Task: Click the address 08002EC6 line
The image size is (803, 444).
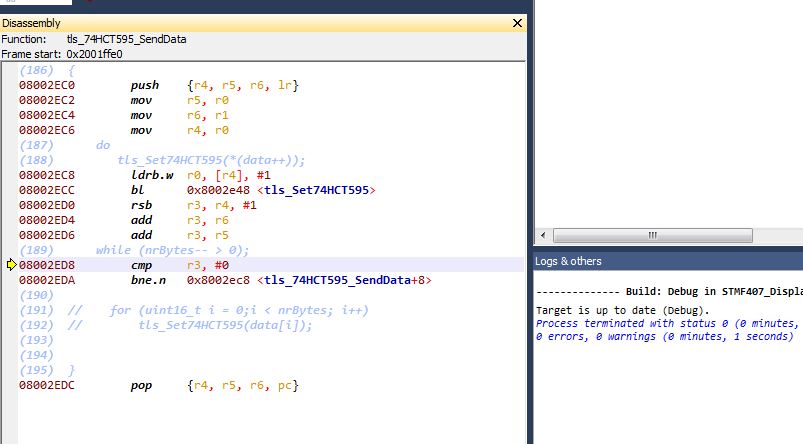Action: (123, 130)
